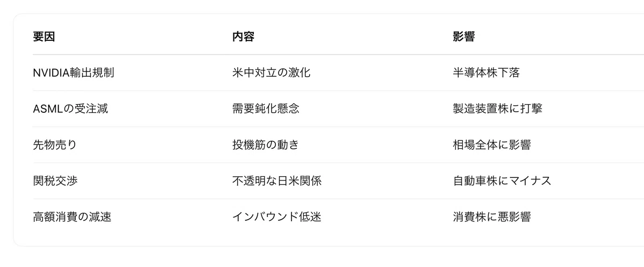Click the 消費株に悪影響 cell
The height and width of the screenshot is (267, 644).
492,217
